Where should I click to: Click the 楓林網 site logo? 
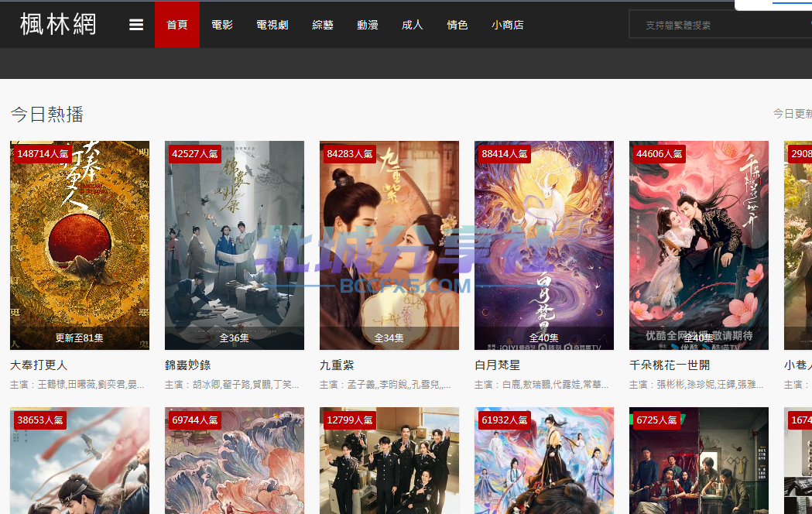coord(58,24)
